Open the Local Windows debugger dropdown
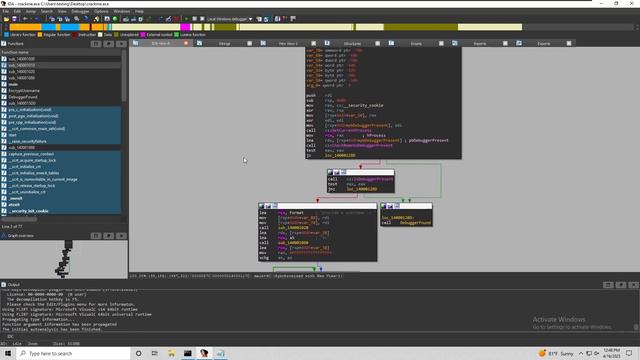Image resolution: width=640 pixels, height=360 pixels. coord(229,19)
